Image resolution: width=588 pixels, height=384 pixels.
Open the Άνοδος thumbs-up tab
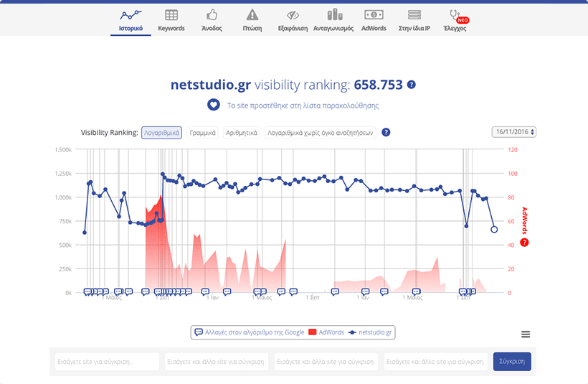212,21
